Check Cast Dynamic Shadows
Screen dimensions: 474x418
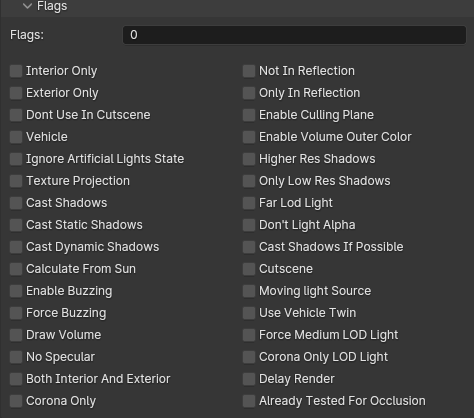click(x=16, y=247)
